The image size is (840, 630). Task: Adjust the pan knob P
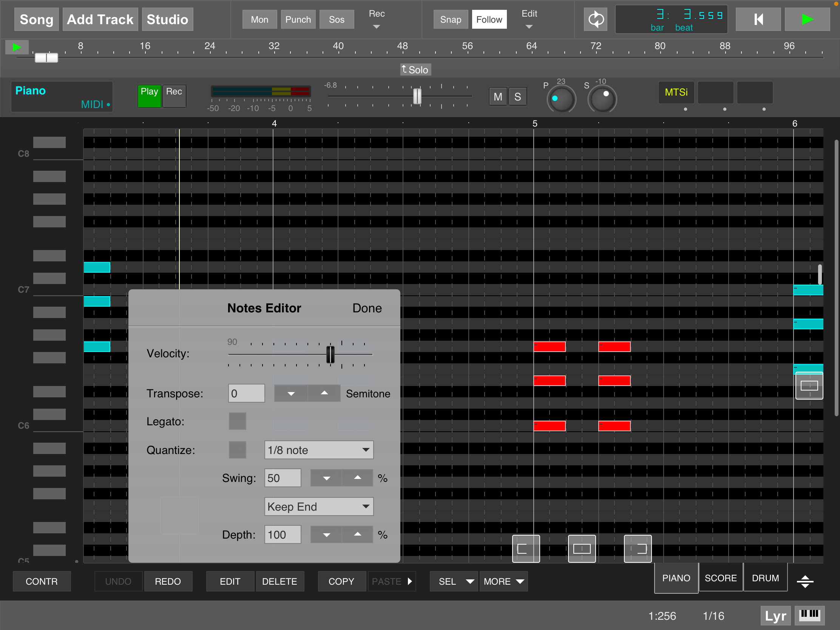tap(561, 99)
